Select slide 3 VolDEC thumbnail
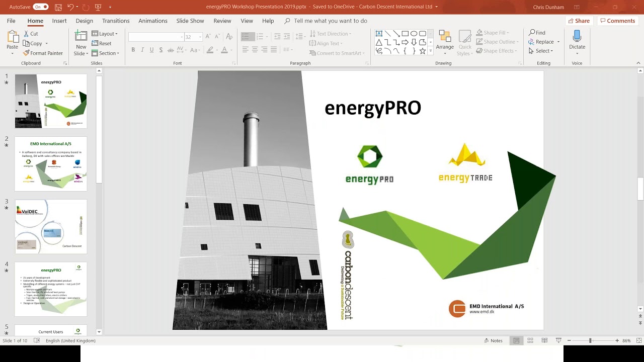The image size is (644, 362). pyautogui.click(x=51, y=226)
